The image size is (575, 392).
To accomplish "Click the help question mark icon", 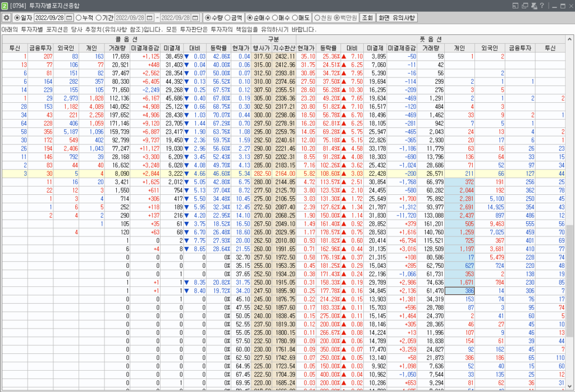I will [541, 6].
